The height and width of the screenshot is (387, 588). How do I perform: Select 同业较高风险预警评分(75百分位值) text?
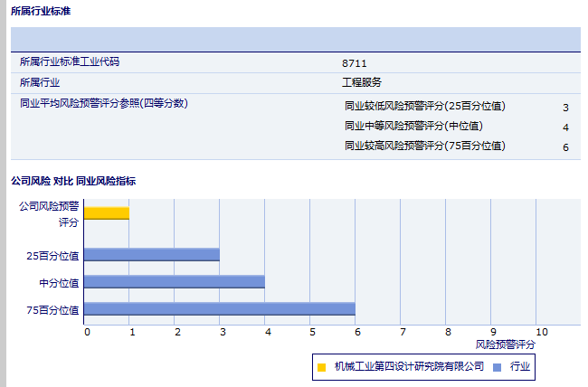click(425, 146)
